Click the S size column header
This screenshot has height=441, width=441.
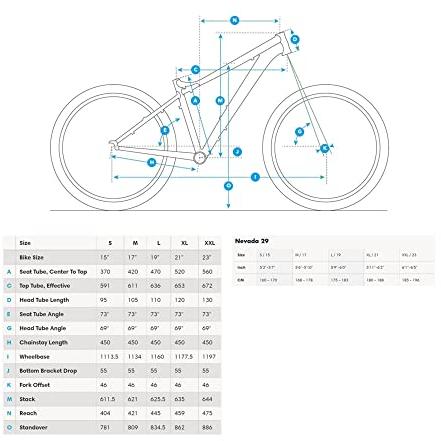[x=110, y=243]
